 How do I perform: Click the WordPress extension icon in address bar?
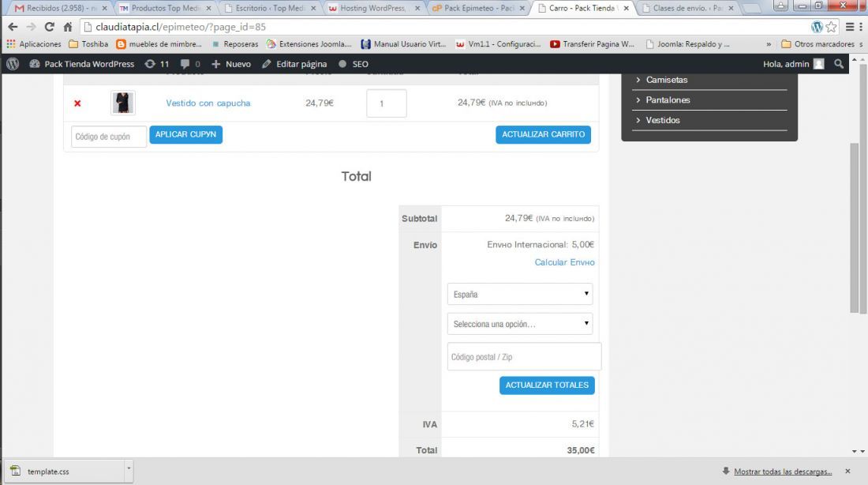817,27
